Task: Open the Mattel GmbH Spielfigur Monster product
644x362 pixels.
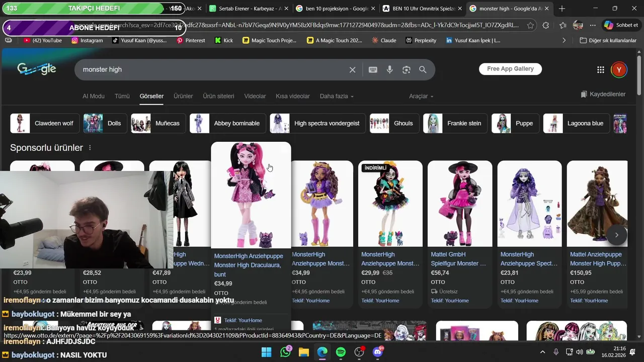Action: click(458, 259)
